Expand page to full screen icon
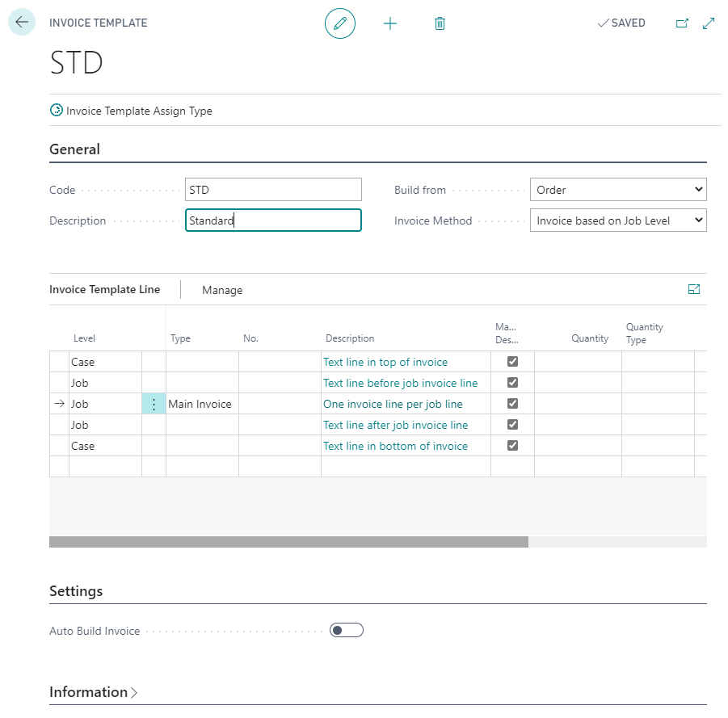The height and width of the screenshot is (718, 728). click(x=709, y=23)
